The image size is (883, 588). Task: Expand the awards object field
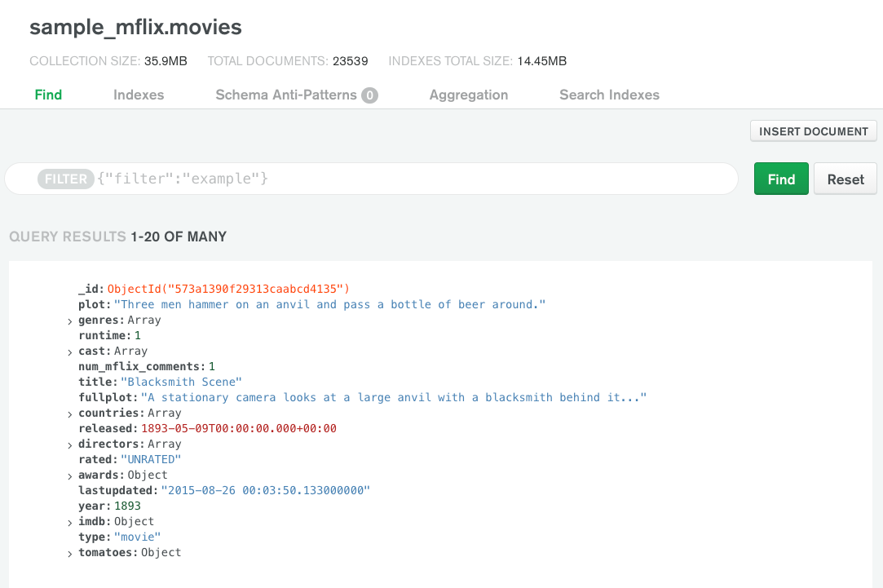(70, 476)
